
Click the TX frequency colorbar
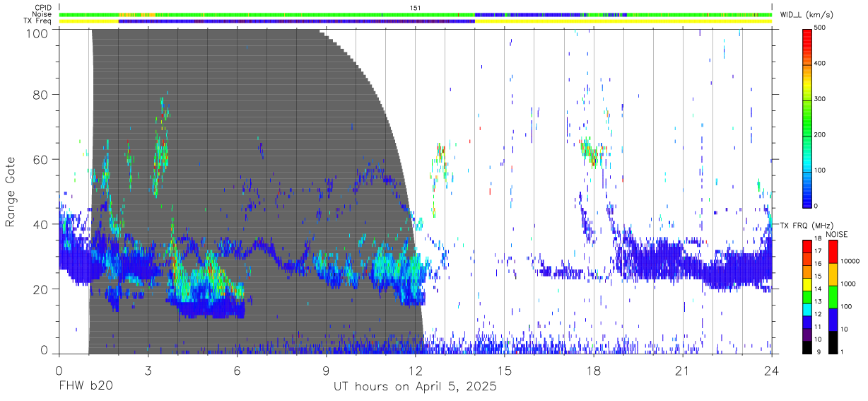(x=808, y=296)
